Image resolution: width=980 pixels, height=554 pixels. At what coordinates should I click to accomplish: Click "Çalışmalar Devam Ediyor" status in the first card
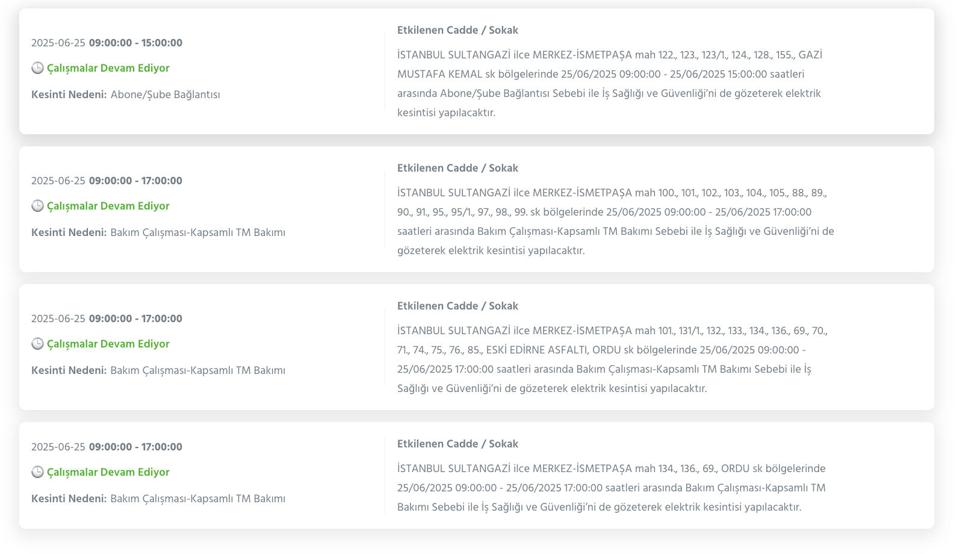tap(108, 68)
